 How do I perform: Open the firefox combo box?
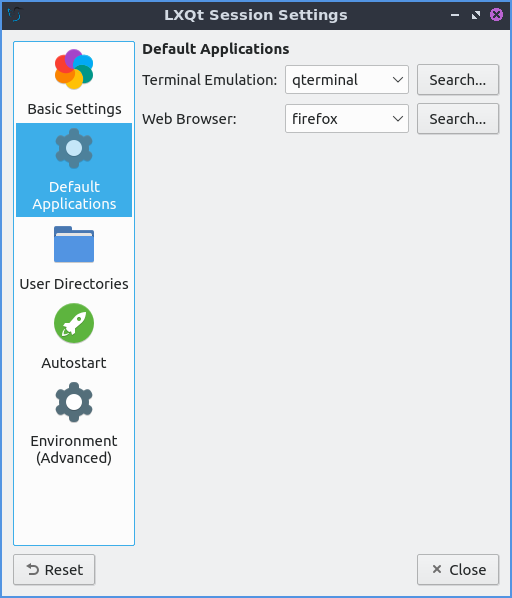click(x=347, y=119)
